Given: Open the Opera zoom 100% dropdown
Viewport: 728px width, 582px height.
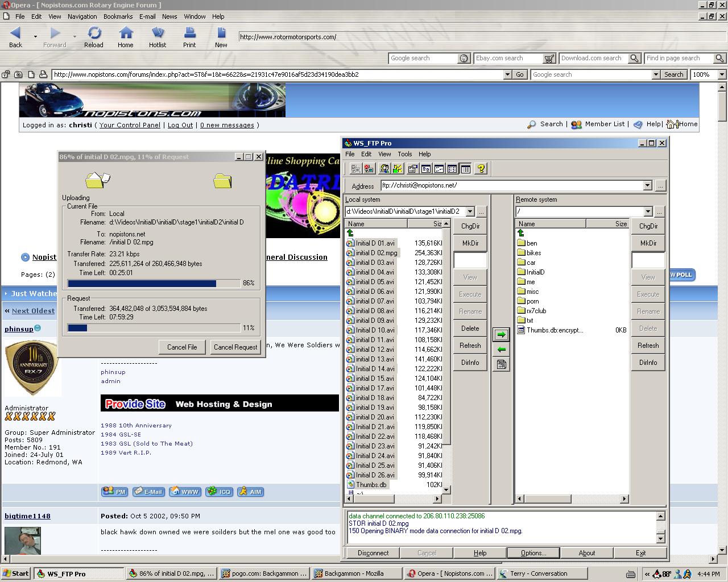Looking at the screenshot, I should coord(722,74).
